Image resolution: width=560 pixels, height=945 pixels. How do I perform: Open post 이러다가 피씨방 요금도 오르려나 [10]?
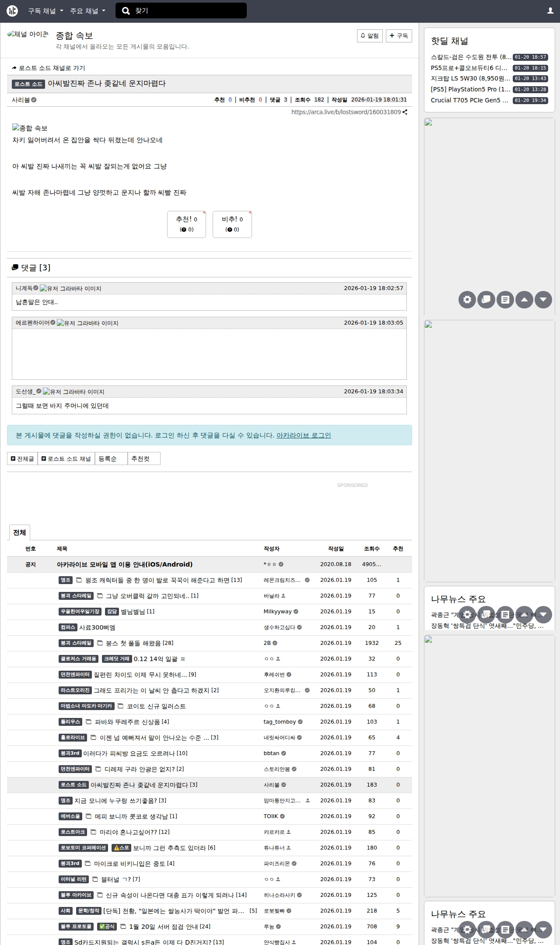point(135,753)
